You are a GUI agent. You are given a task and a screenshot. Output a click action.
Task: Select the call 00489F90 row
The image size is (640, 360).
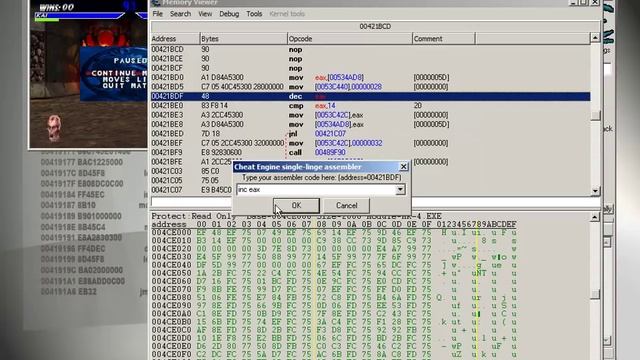click(371, 153)
